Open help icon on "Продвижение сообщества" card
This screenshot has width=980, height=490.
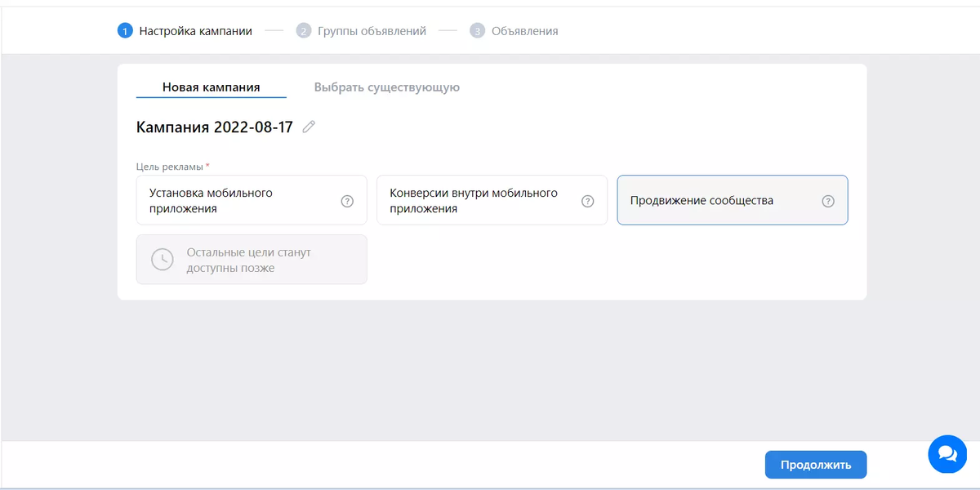(x=828, y=200)
